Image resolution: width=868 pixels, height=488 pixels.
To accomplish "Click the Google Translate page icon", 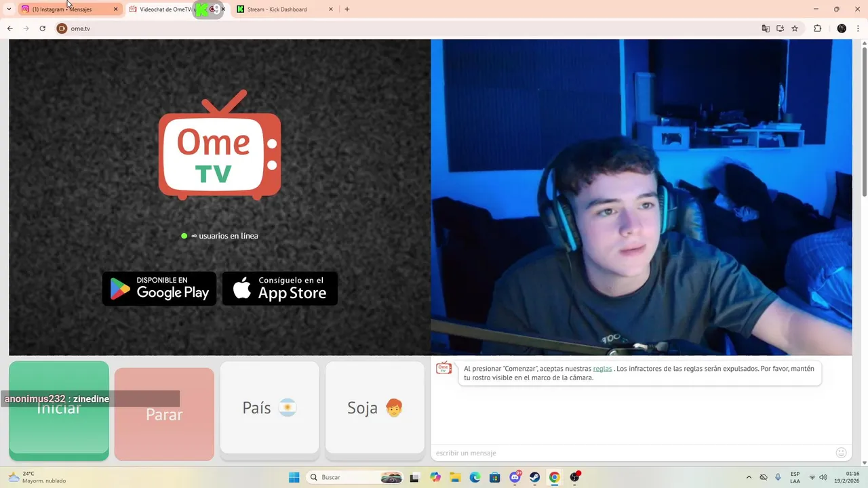I will pyautogui.click(x=766, y=28).
